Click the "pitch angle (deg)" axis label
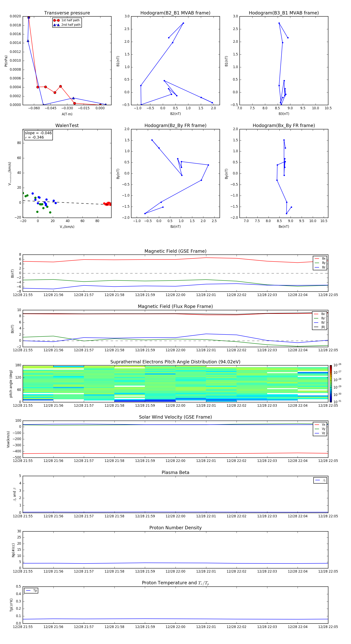Image resolution: width=351 pixels, height=644 pixels. [11, 384]
